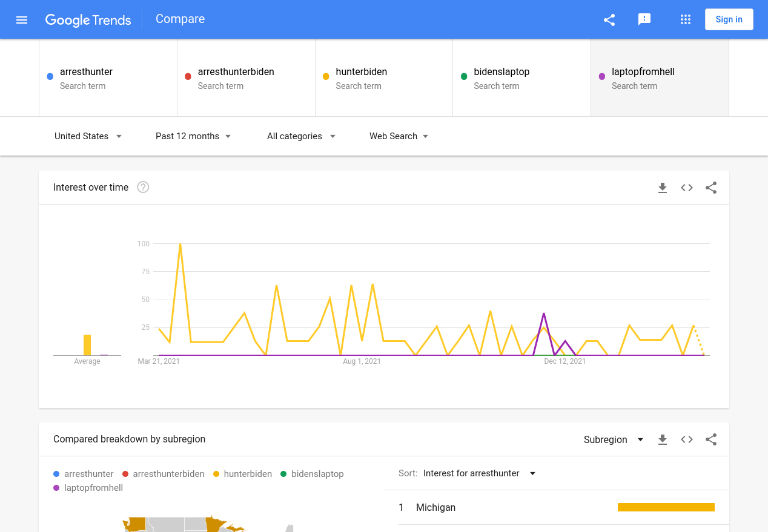Click the peak at 100 on the hunterbiden line
Screen dimensions: 768x532
[x=180, y=244]
